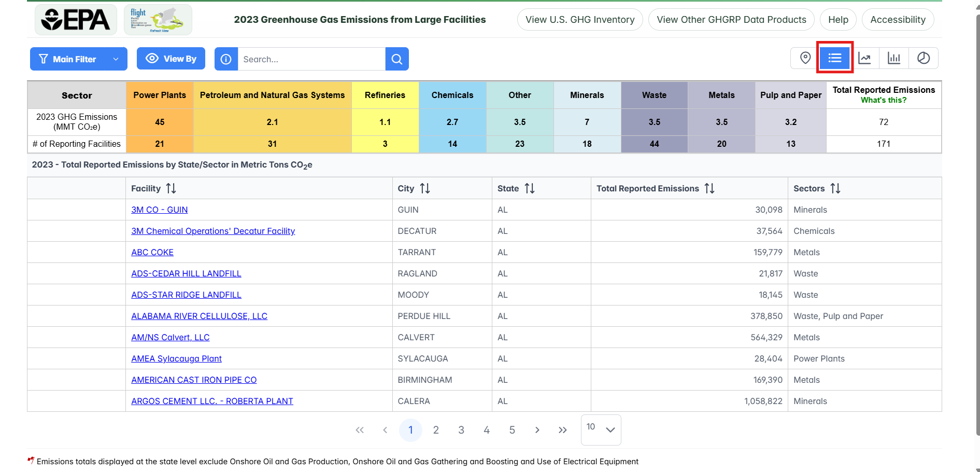Click the FLIGHT tool logo

tap(158, 20)
